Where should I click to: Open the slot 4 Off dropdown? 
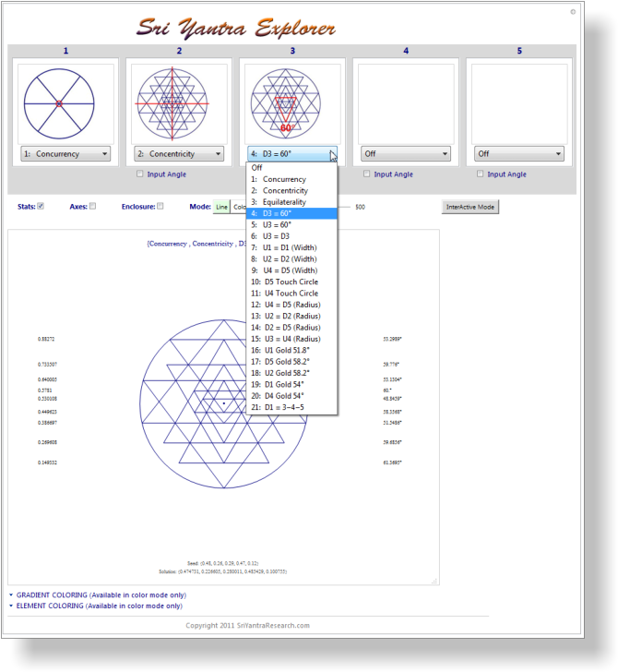[x=406, y=153]
